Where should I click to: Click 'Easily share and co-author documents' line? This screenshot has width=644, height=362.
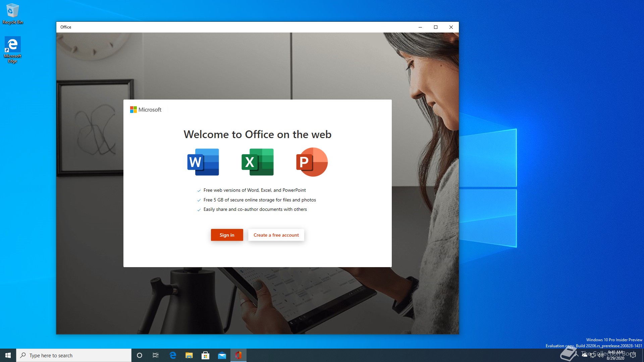coord(255,209)
